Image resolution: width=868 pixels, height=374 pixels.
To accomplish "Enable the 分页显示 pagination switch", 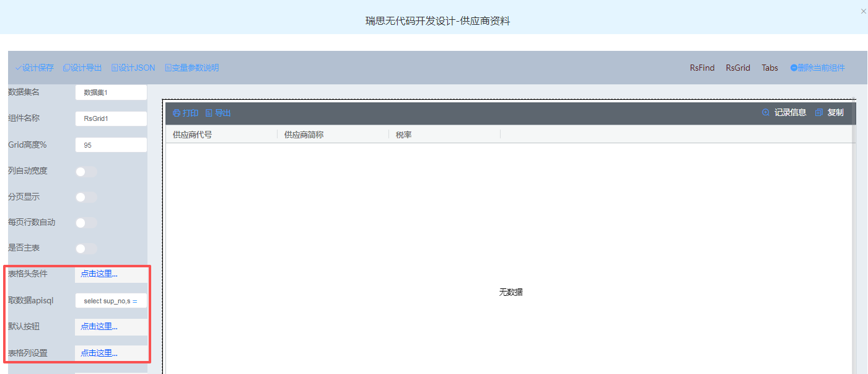I will 86,197.
